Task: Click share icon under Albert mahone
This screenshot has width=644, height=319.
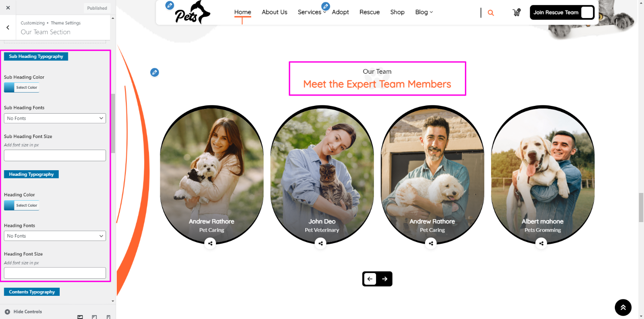Action: (541, 244)
